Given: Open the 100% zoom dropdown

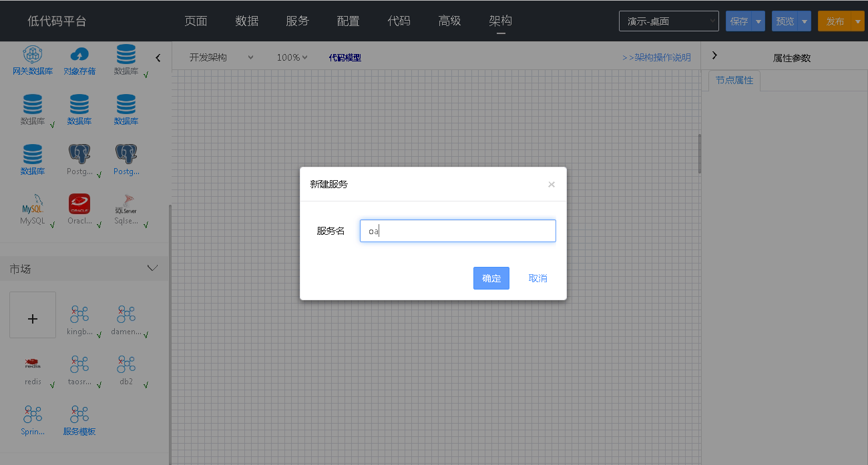Looking at the screenshot, I should [292, 57].
